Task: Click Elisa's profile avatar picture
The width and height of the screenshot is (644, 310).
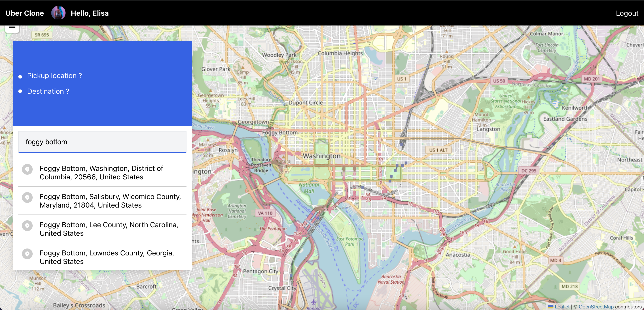Action: pyautogui.click(x=58, y=13)
